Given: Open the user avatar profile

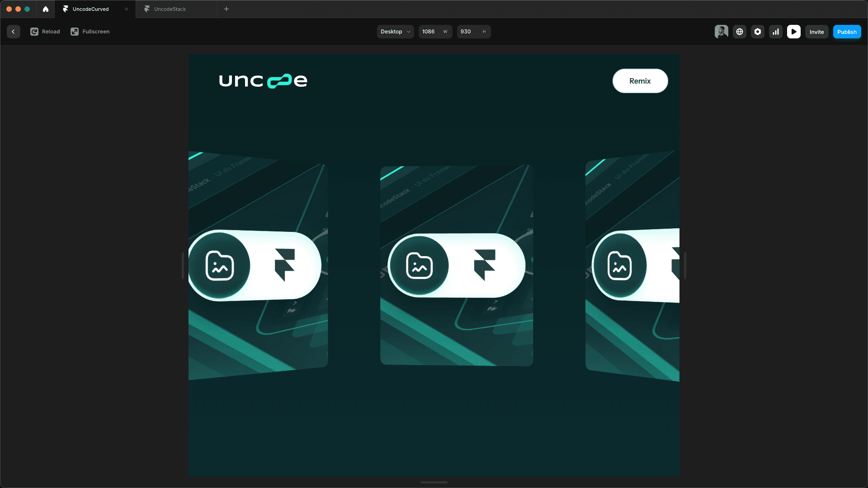Looking at the screenshot, I should pyautogui.click(x=722, y=32).
